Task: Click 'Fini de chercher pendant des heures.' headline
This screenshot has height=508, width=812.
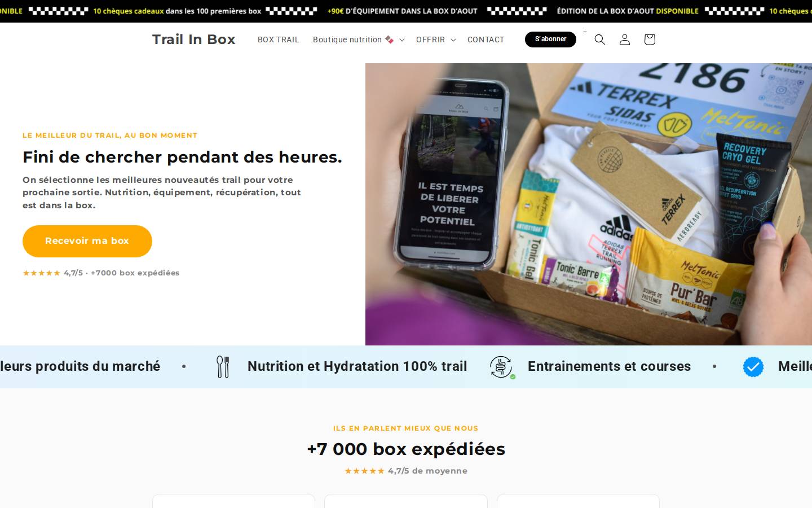Action: click(x=182, y=157)
